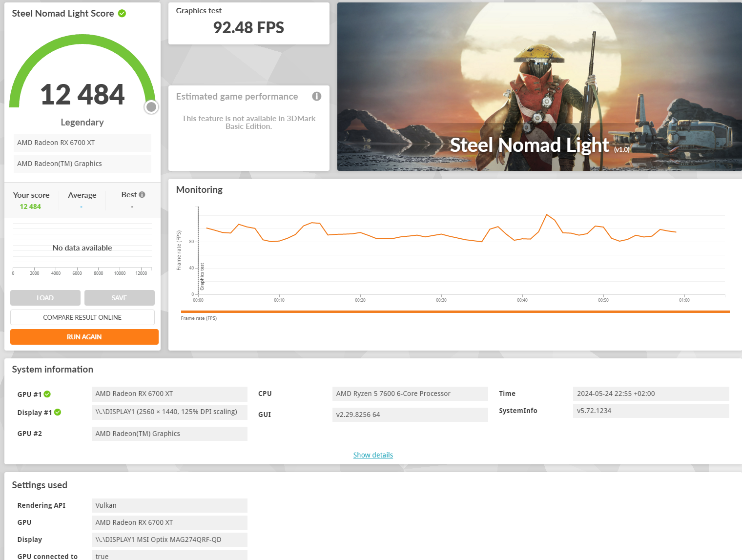Click the Legendary rating label
This screenshot has width=742, height=560.
click(x=82, y=122)
